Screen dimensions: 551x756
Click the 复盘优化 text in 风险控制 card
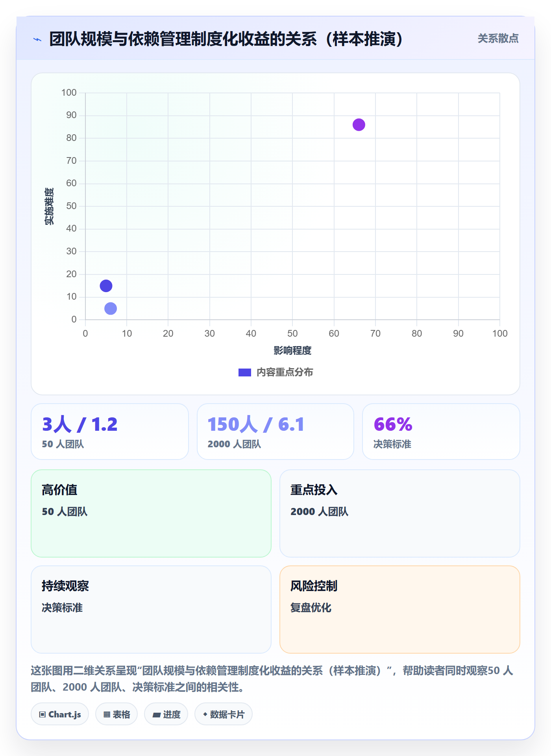coord(311,608)
